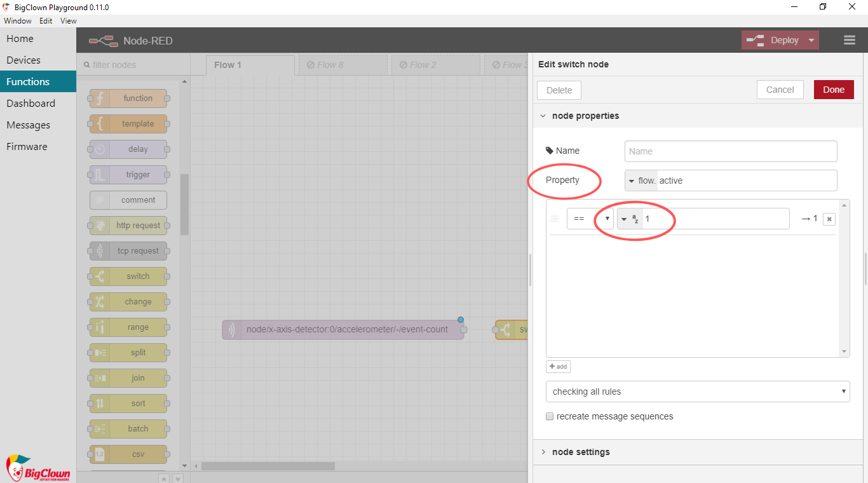Choose the join node in the palette
This screenshot has height=483, width=868.
[x=128, y=378]
